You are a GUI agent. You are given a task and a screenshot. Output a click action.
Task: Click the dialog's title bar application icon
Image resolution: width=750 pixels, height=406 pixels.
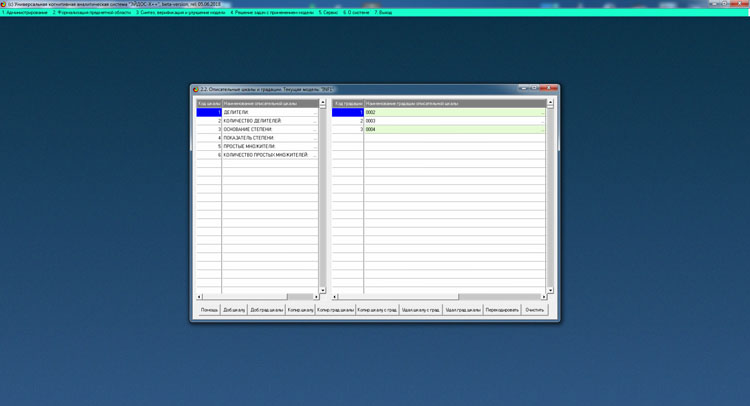pos(196,89)
